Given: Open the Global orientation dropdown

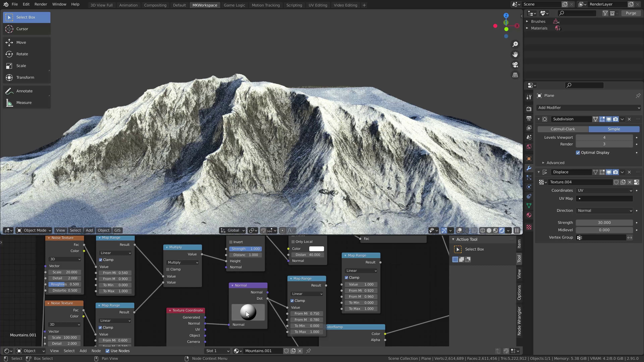Looking at the screenshot, I should [232, 230].
